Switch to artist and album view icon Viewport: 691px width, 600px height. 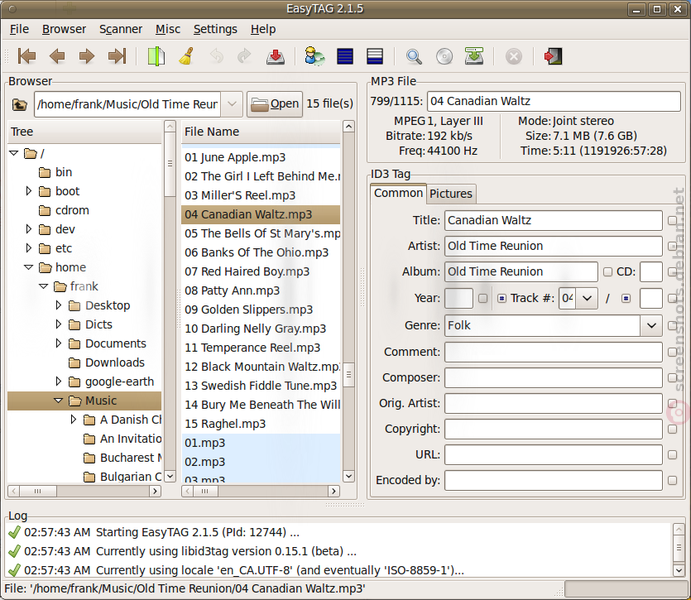tap(314, 56)
